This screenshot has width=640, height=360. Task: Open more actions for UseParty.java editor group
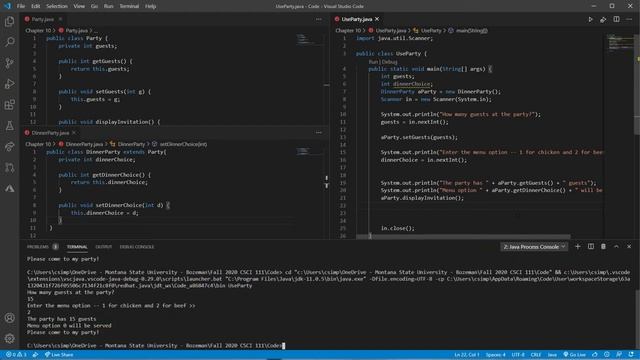click(629, 19)
